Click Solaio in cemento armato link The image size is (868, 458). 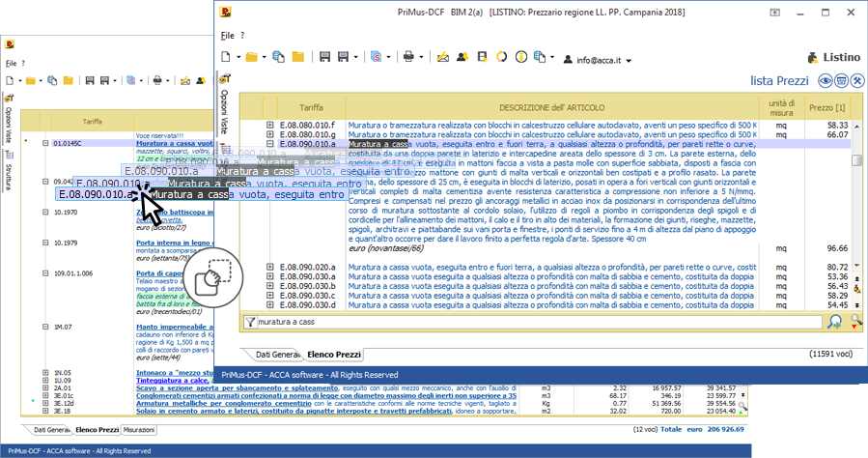tap(294, 411)
